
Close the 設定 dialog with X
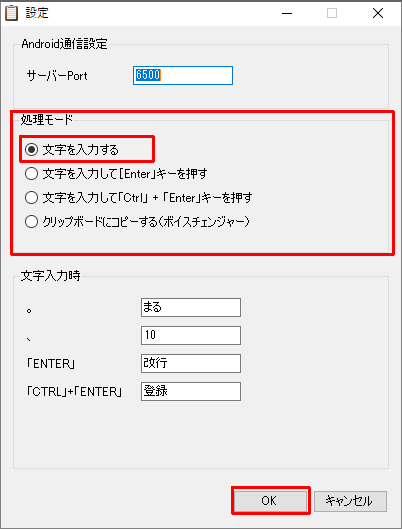(x=378, y=13)
